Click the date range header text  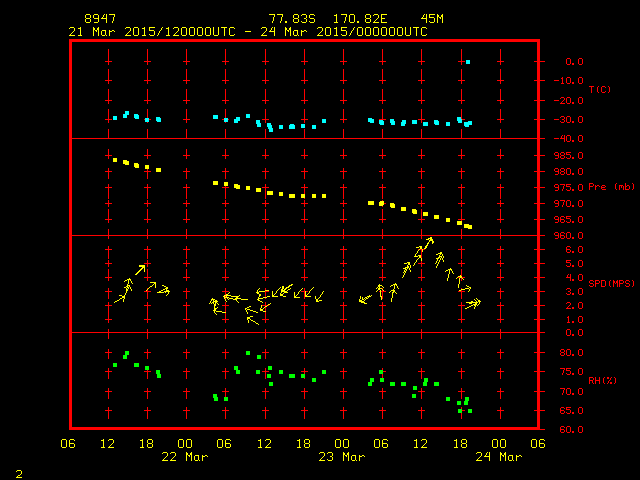click(x=248, y=31)
